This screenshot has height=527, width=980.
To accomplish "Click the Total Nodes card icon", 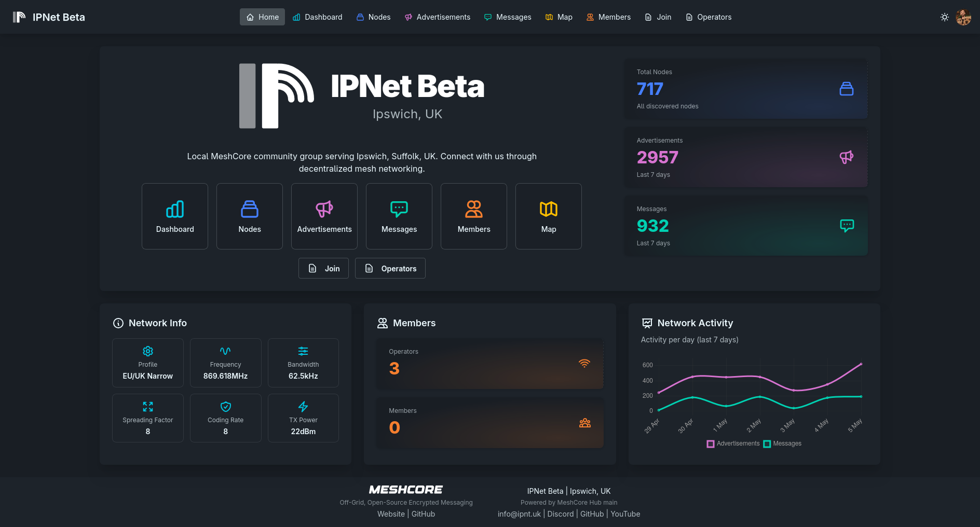I will [x=847, y=89].
